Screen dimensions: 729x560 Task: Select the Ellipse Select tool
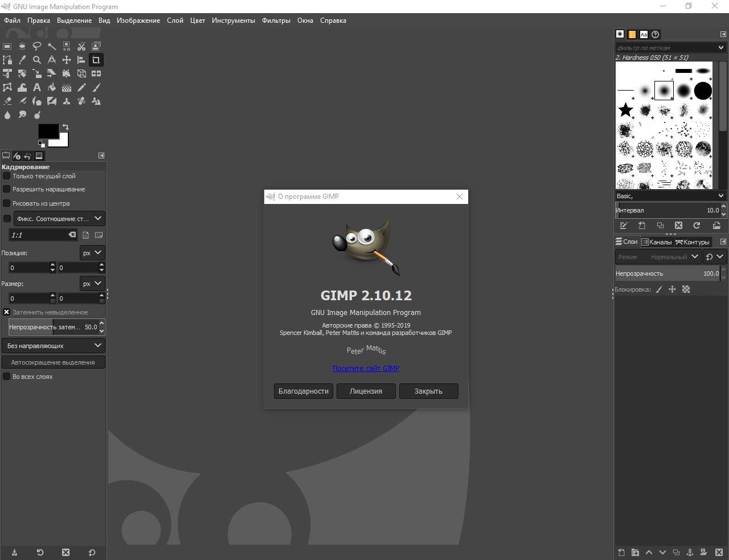[x=22, y=46]
